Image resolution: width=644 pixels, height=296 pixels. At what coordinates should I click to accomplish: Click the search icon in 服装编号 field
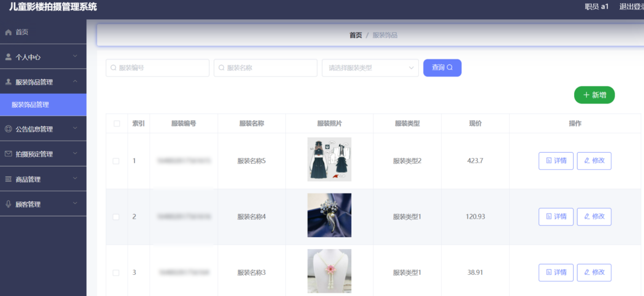(x=113, y=68)
